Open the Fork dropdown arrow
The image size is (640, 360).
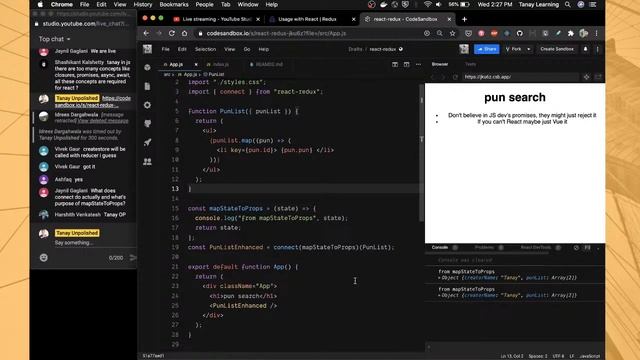tap(529, 49)
